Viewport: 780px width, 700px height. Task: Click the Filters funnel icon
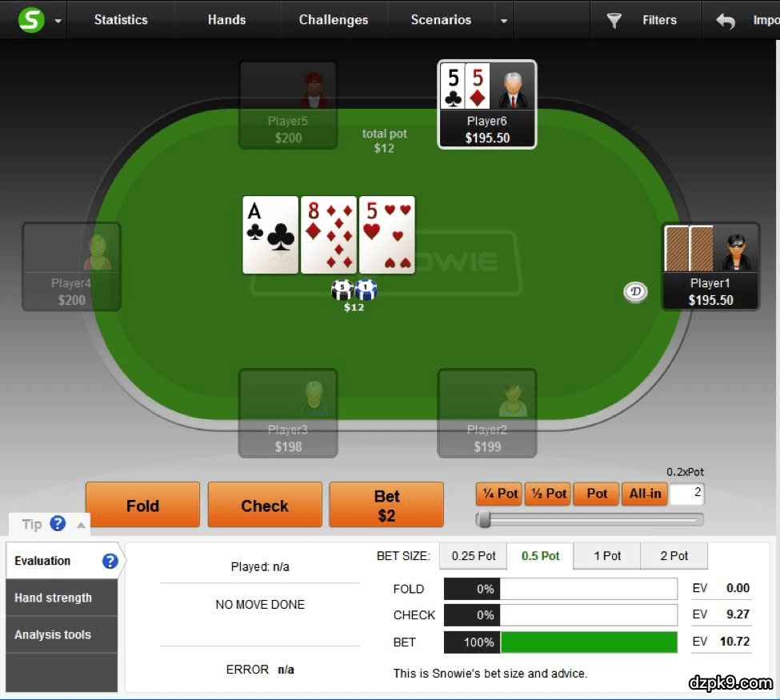coord(614,20)
